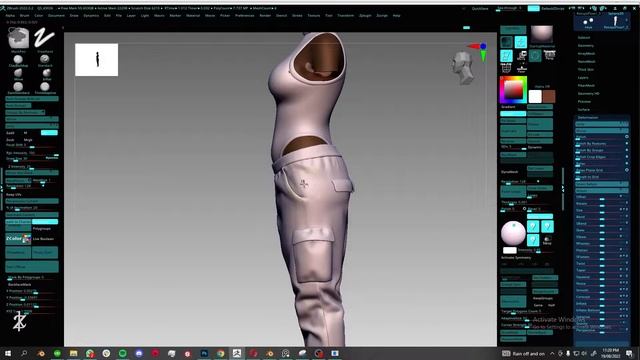Open the Document menu
This screenshot has height=360, width=640.
56,16
